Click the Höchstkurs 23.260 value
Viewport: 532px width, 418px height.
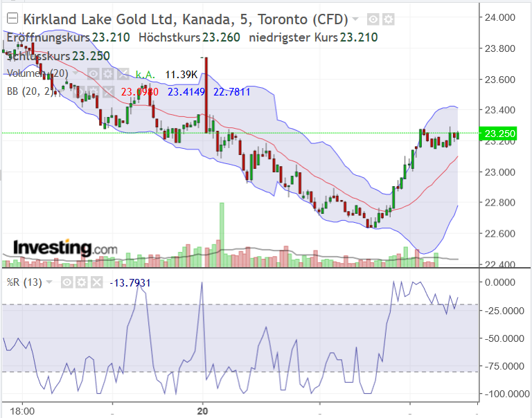coord(221,37)
